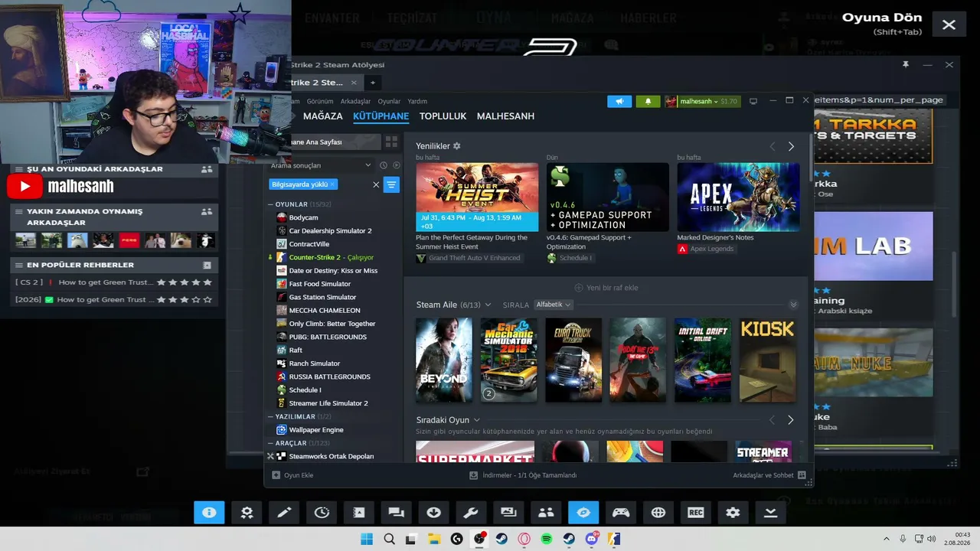Open the web browser globe overlay icon
This screenshot has width=980, height=551.
pyautogui.click(x=658, y=513)
